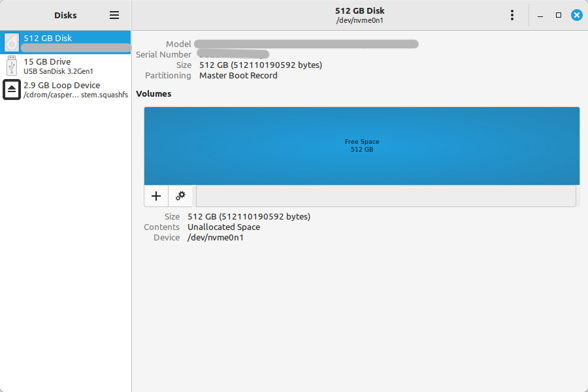Click the 'Volumes' heading

pos(154,94)
